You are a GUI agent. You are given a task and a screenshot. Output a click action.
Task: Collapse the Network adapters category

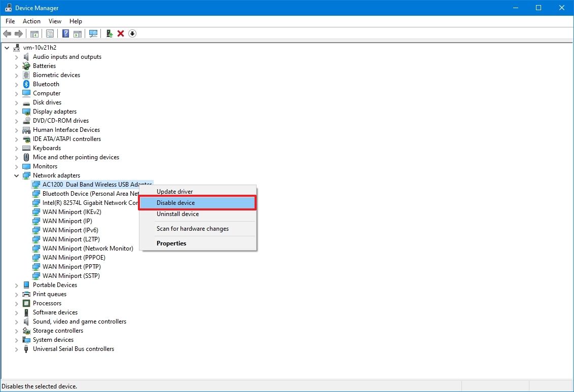tap(16, 175)
